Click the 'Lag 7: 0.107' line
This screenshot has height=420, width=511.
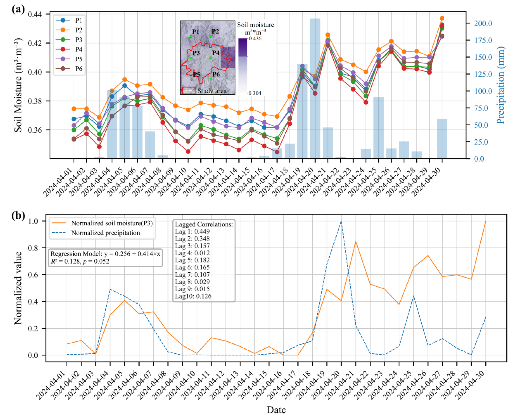click(x=192, y=275)
